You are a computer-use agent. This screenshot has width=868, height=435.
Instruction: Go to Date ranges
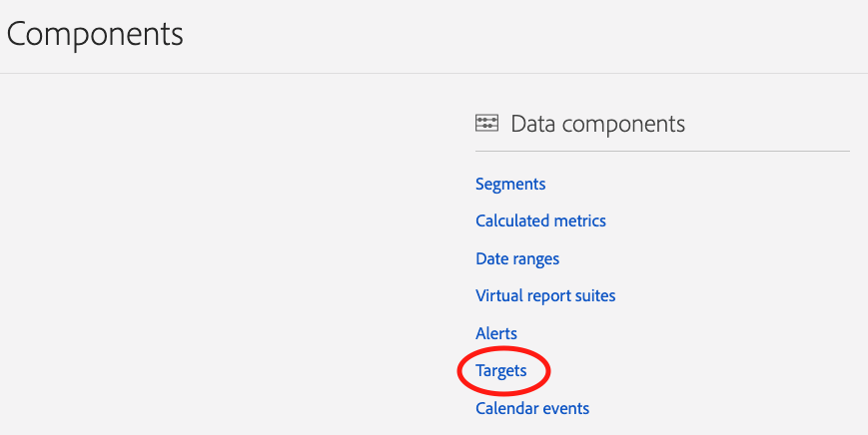coord(517,258)
